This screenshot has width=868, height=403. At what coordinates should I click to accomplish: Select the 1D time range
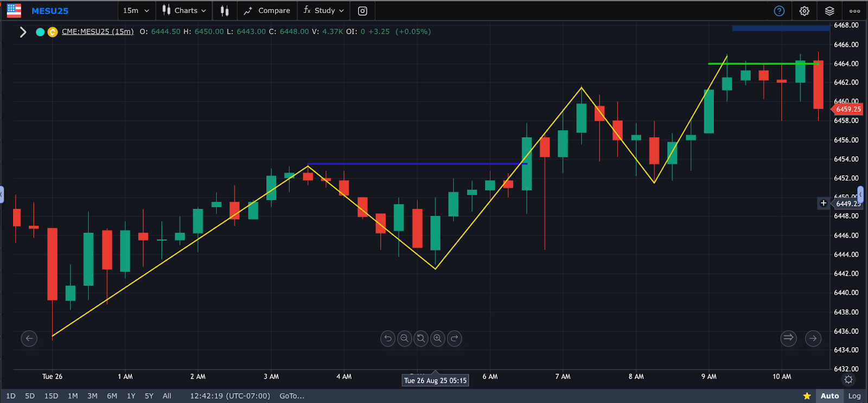11,396
